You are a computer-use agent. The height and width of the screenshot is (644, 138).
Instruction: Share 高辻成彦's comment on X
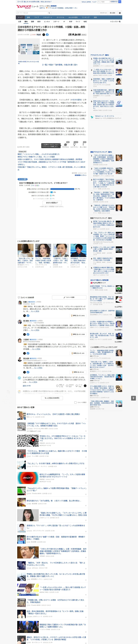tap(25, 372)
